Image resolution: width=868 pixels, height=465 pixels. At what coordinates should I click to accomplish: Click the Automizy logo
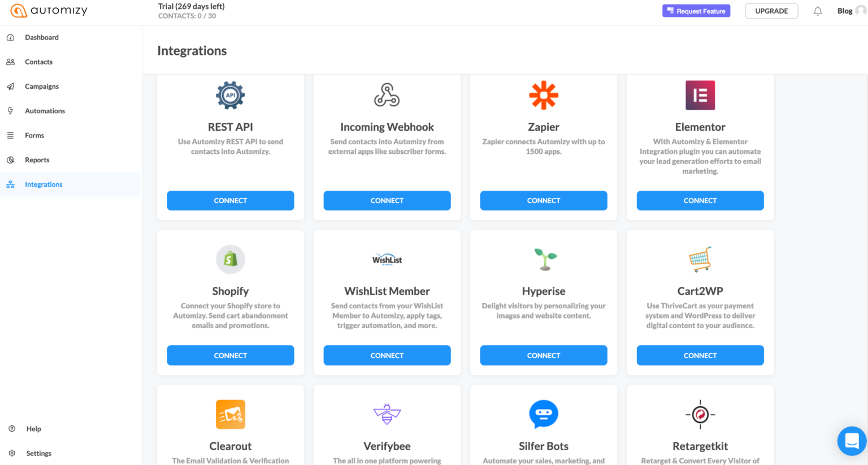click(x=49, y=11)
